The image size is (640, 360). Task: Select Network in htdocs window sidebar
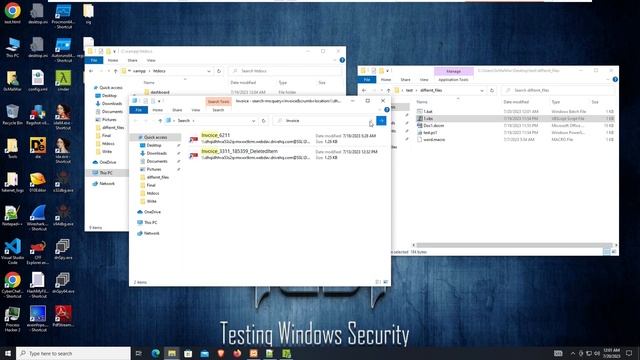[107, 184]
